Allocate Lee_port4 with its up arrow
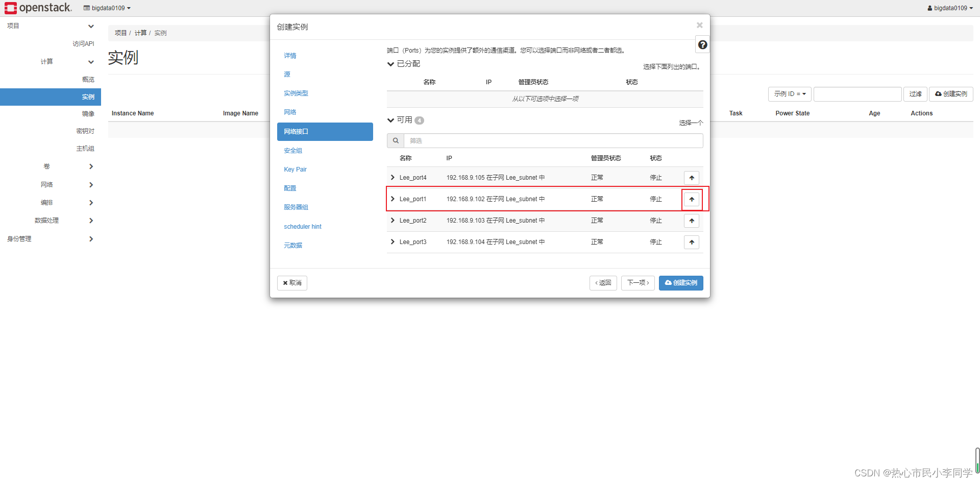 692,178
